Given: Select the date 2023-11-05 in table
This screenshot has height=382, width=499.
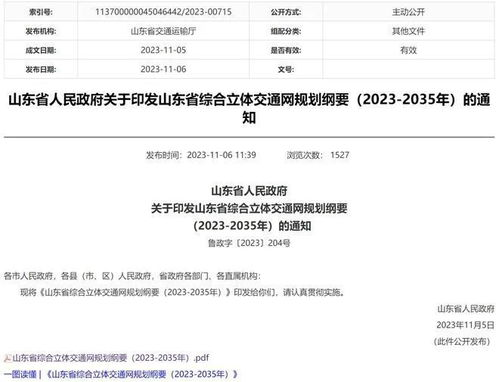Looking at the screenshot, I should pos(163,50).
